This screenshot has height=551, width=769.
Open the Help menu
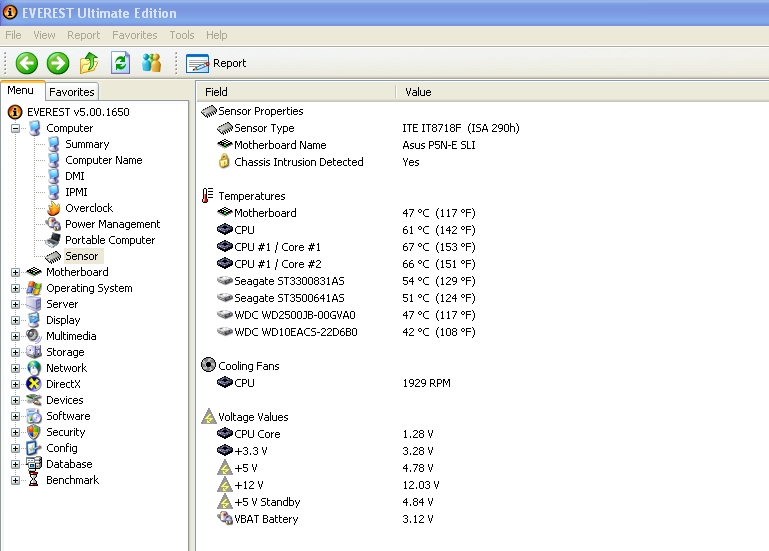216,35
